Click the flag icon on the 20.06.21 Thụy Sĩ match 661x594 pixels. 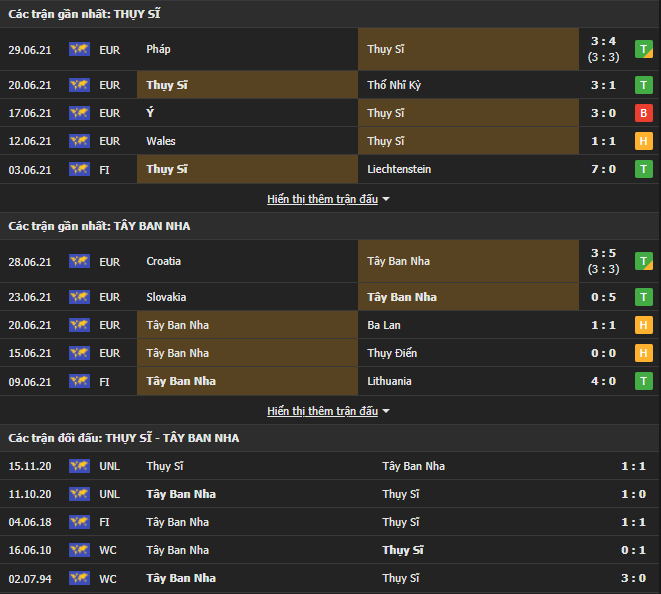(x=79, y=85)
